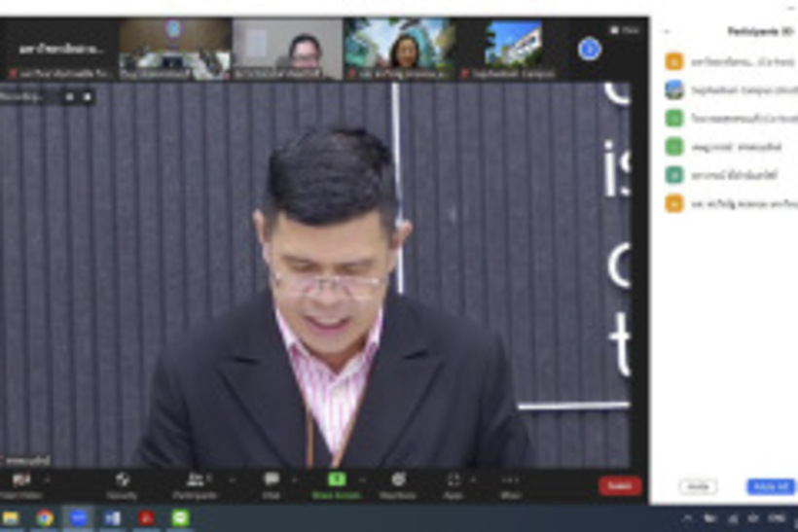798x532 pixels.
Task: Expand the Share Screen options arrow
Action: click(x=363, y=479)
